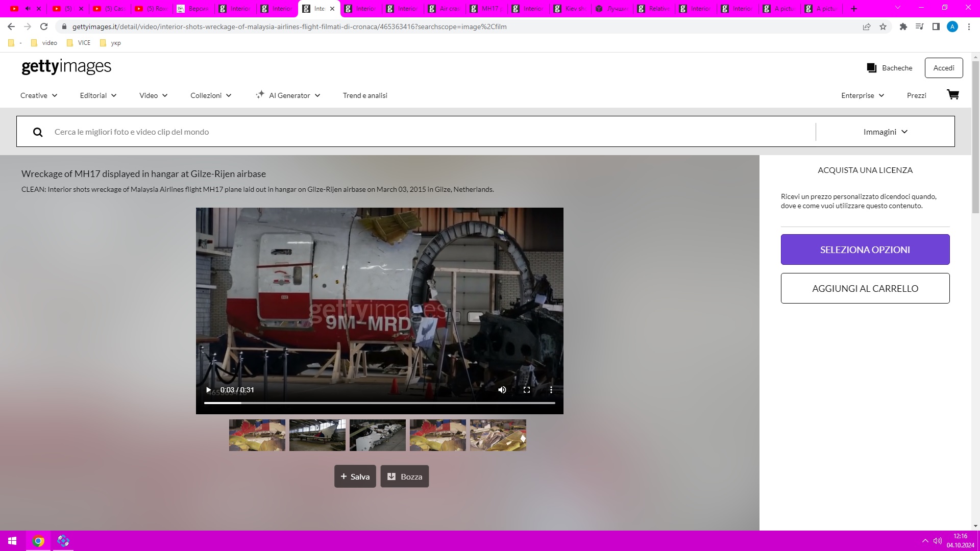Open the video in fullscreen
The image size is (980, 551).
tap(527, 390)
